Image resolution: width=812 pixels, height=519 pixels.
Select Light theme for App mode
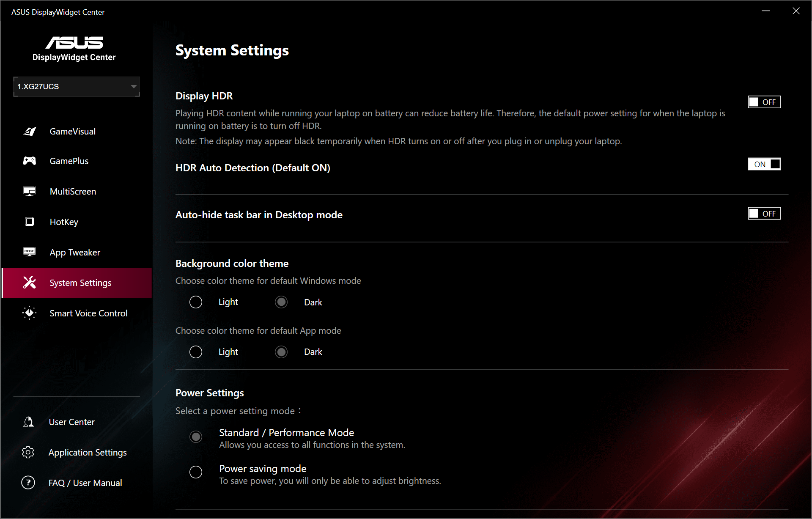point(196,352)
